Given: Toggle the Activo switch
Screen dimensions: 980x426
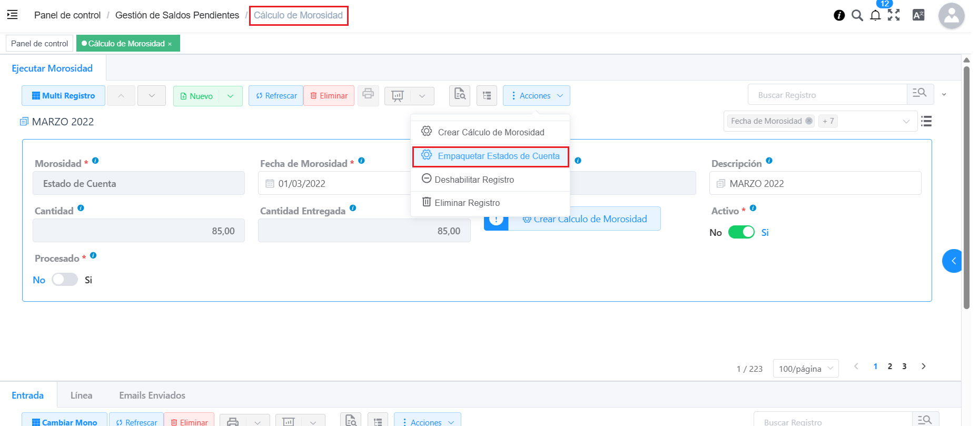Looking at the screenshot, I should [x=741, y=232].
